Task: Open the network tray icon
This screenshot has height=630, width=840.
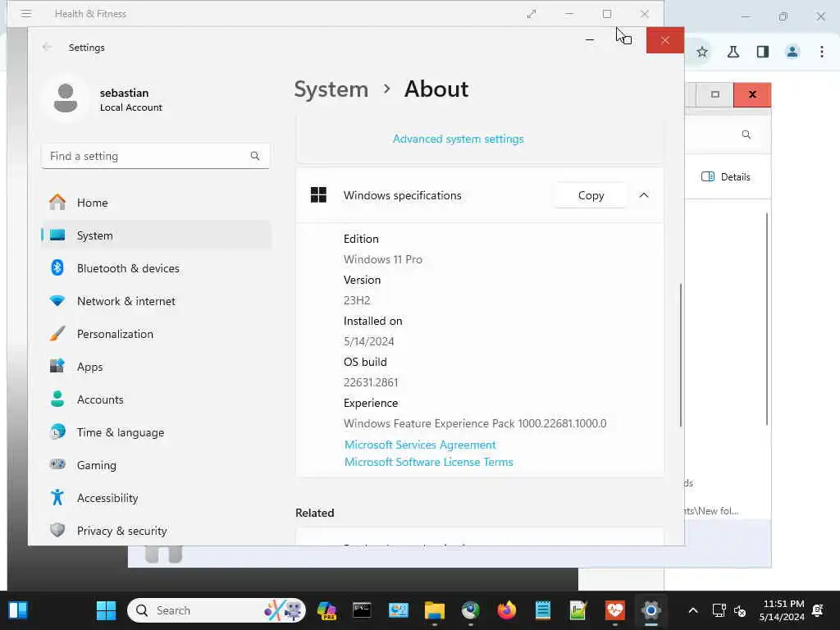Action: 719,610
